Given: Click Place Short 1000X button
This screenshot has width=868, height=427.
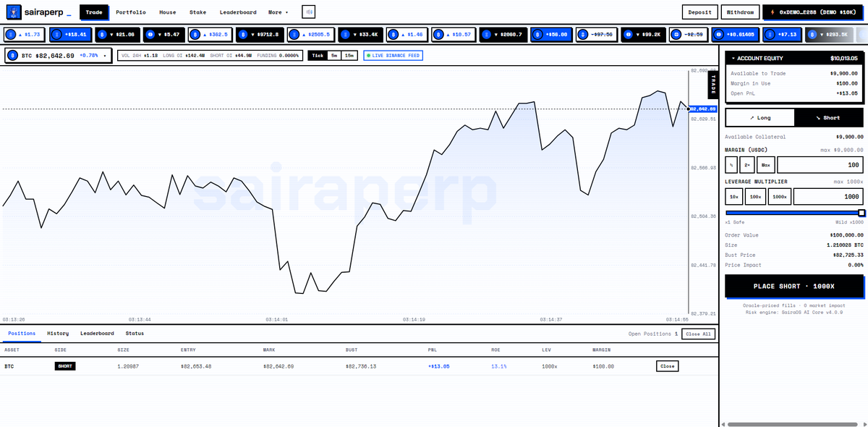Looking at the screenshot, I should (793, 286).
